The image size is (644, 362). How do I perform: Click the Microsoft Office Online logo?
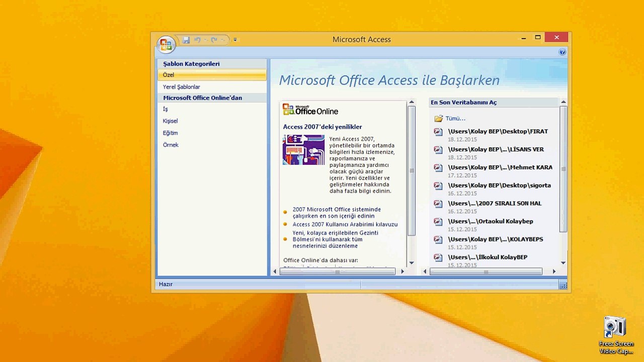(x=310, y=110)
